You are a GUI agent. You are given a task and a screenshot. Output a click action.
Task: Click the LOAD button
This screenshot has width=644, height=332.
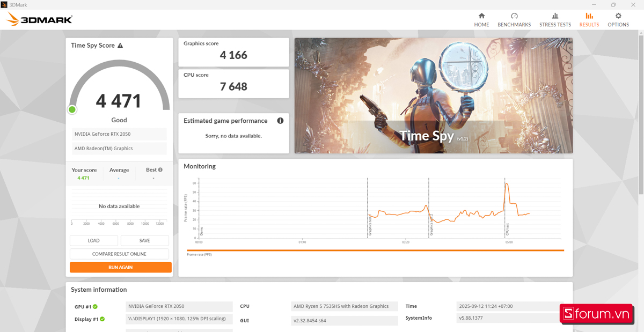point(94,241)
